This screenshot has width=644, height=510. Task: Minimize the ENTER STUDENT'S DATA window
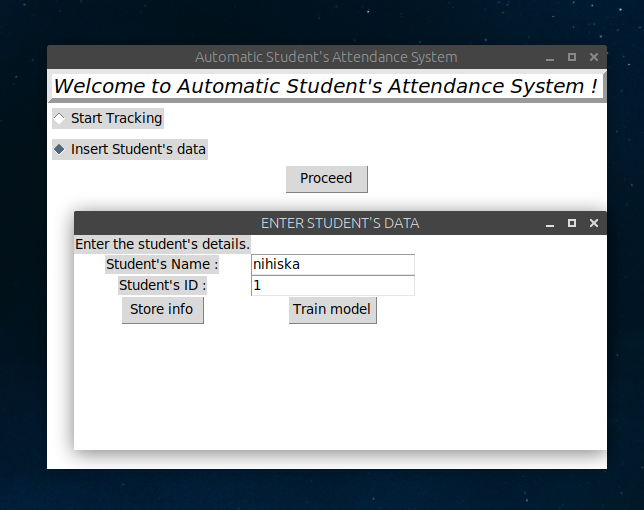[x=550, y=223]
